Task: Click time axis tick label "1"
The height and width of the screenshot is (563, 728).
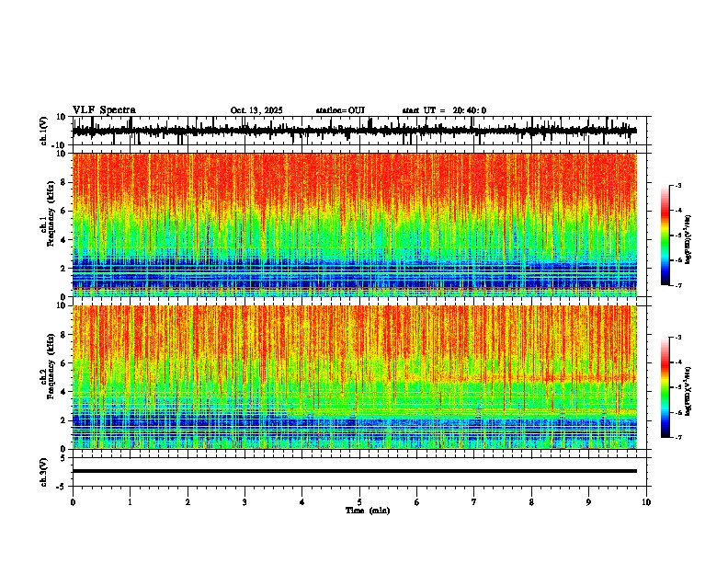Action: click(130, 502)
